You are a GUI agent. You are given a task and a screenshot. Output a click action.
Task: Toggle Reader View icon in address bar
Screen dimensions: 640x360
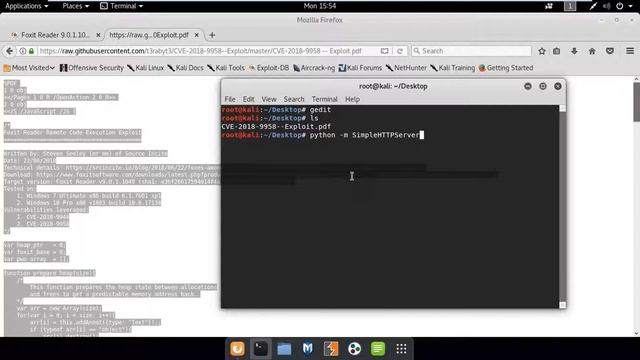pyautogui.click(x=384, y=51)
